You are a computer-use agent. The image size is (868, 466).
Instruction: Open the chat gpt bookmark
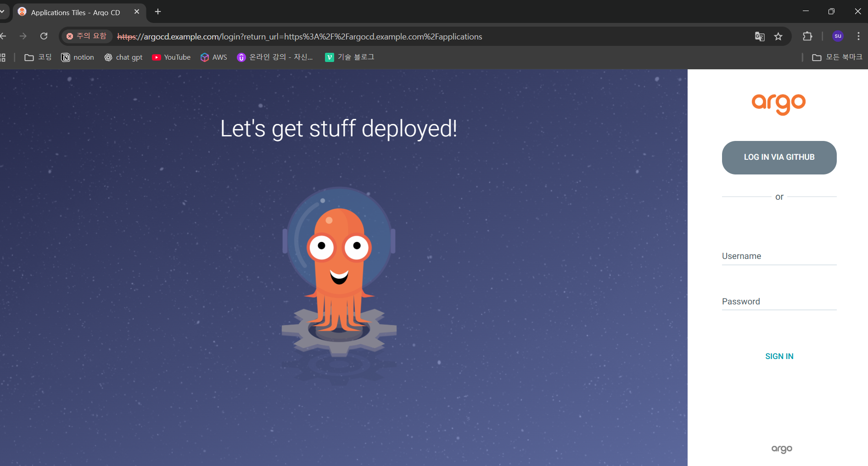coord(123,57)
